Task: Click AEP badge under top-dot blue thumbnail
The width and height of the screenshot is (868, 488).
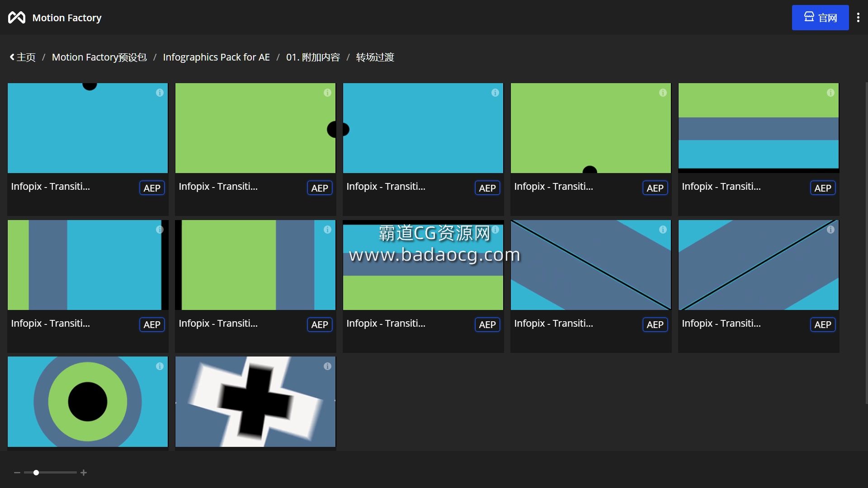Action: (152, 188)
